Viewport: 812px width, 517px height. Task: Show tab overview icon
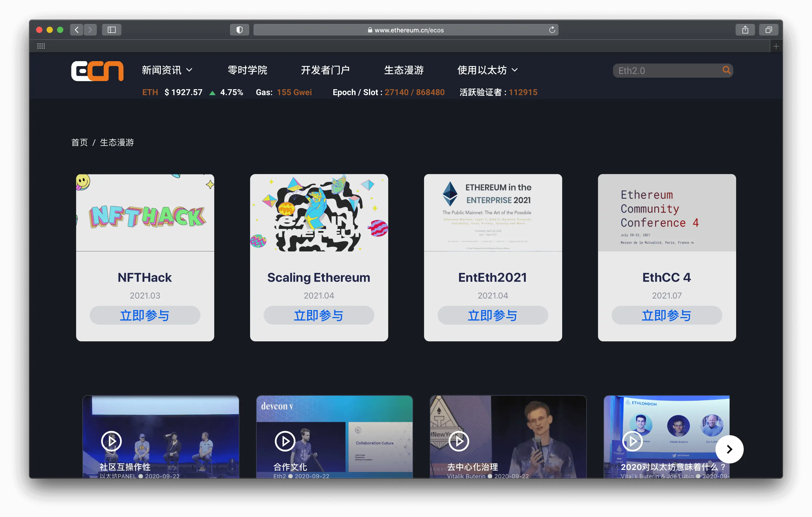pyautogui.click(x=769, y=30)
